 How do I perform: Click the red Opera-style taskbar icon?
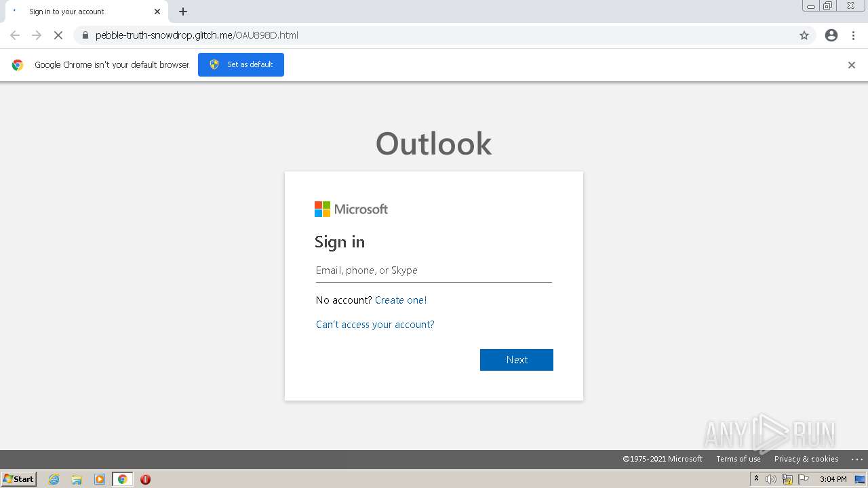[x=145, y=479]
